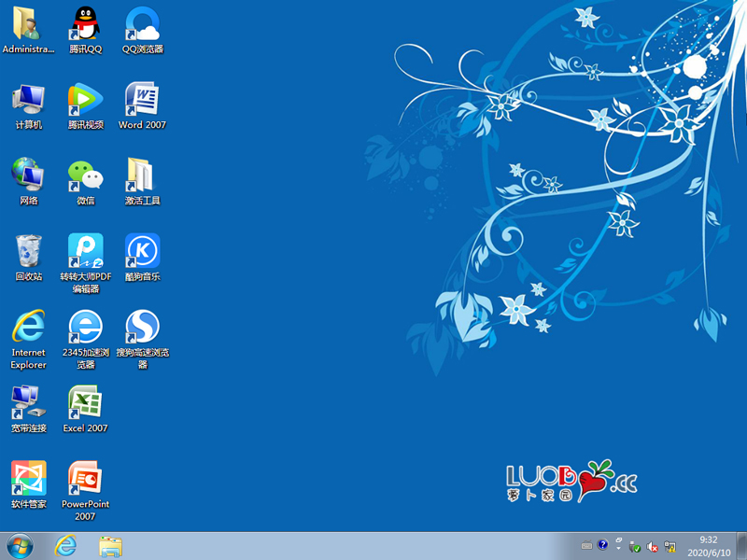Select the 宽带连接 shortcut

(x=28, y=409)
